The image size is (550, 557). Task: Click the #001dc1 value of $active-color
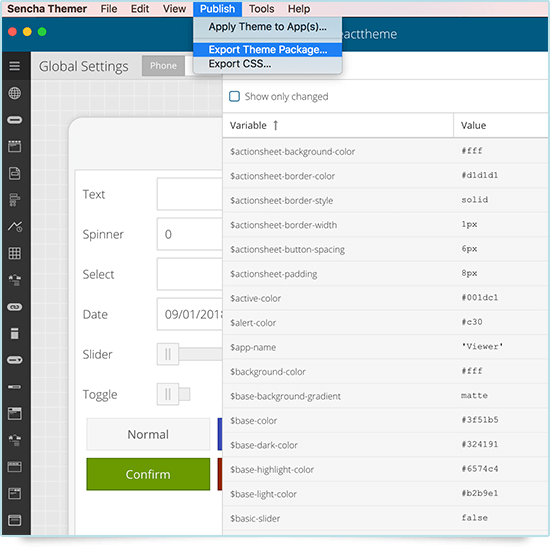[480, 298]
